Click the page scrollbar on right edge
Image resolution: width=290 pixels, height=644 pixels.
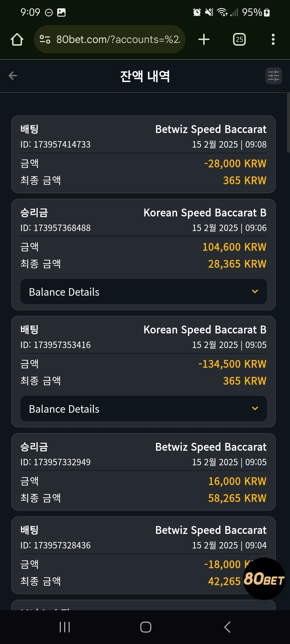point(288,123)
